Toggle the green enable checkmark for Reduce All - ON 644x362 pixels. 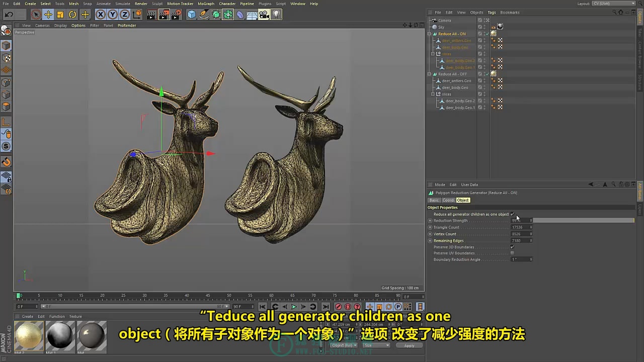coord(487,34)
